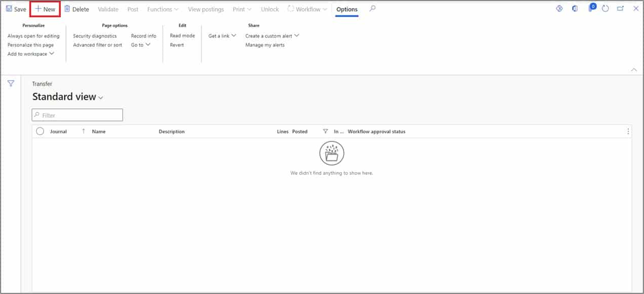This screenshot has width=644, height=294.
Task: Toggle the record selection circle in the grid header
Action: click(40, 131)
